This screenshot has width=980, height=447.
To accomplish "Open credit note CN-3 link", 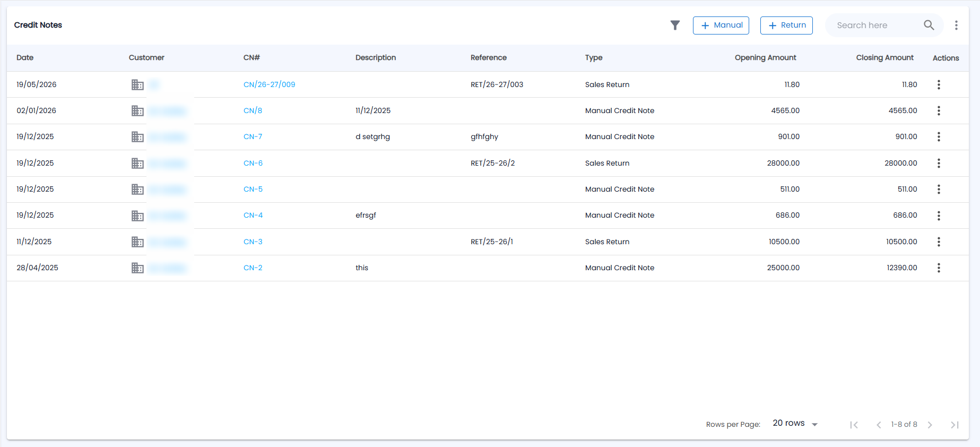I will (x=253, y=242).
